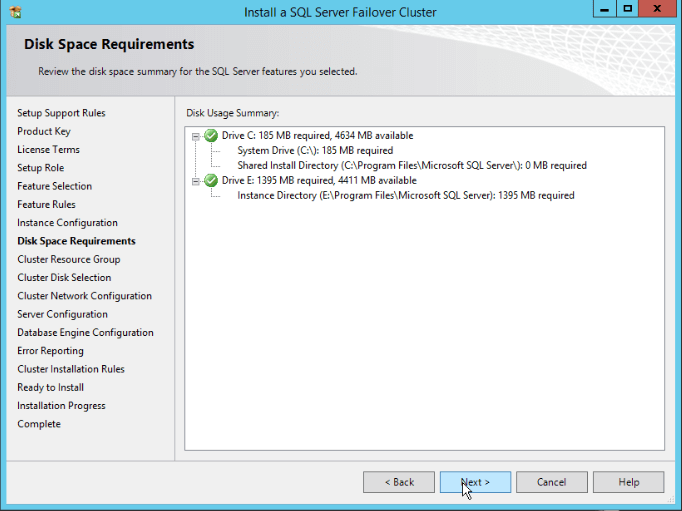Maximize the installer window

point(628,9)
